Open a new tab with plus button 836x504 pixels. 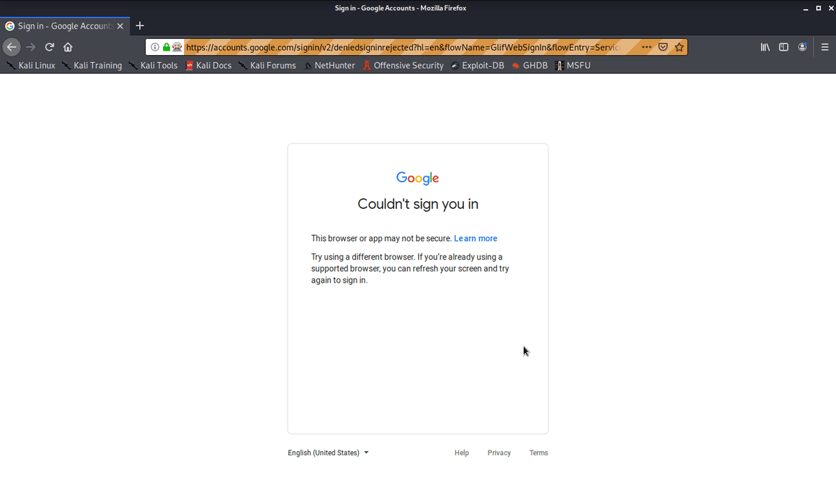[140, 26]
